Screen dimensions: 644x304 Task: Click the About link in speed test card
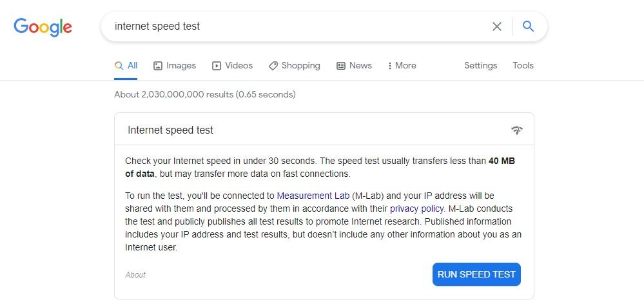135,275
